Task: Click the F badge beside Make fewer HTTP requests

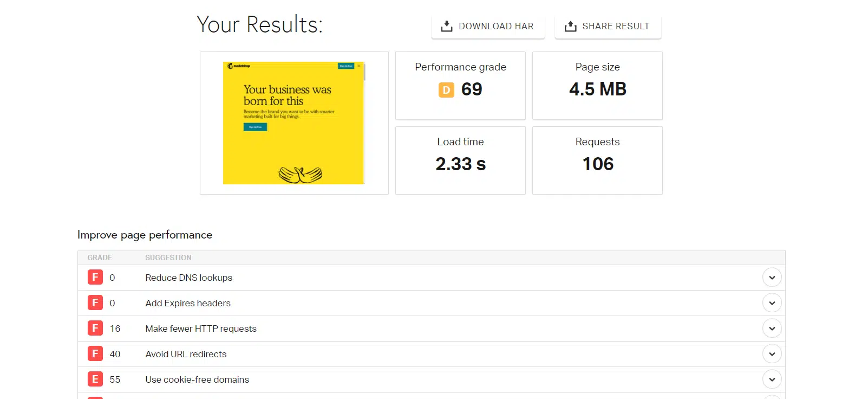Action: [95, 329]
